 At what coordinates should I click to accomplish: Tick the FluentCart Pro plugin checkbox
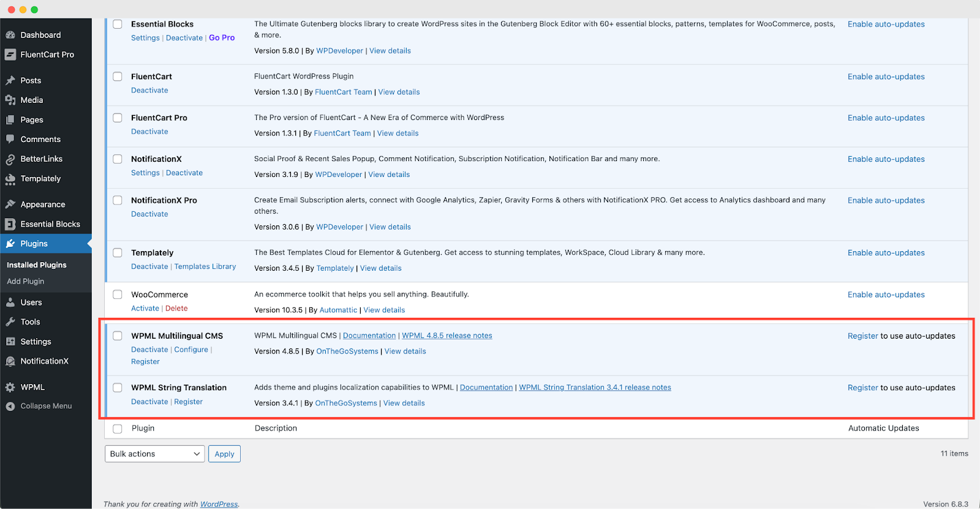tap(118, 118)
